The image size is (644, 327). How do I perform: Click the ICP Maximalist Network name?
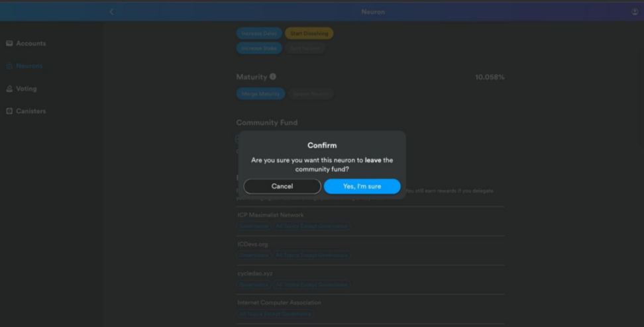[x=271, y=215]
